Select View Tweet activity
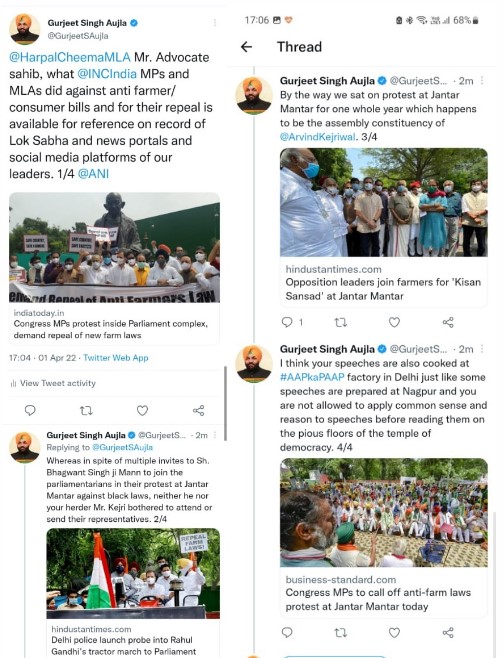Screen dimensions: 503x658 (53, 383)
